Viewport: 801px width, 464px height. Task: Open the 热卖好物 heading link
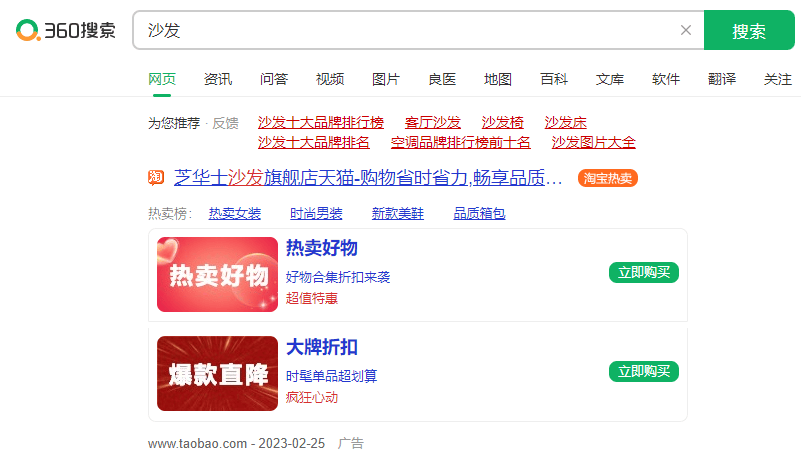point(322,248)
